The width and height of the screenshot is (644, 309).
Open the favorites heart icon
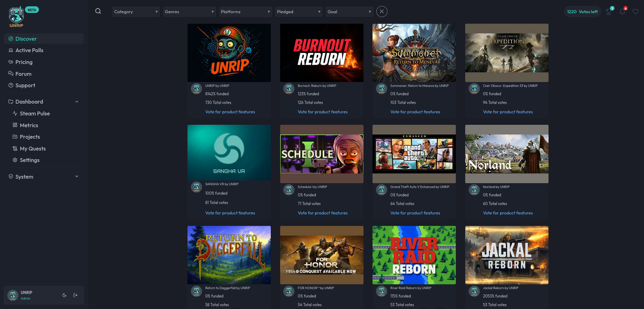(636, 12)
